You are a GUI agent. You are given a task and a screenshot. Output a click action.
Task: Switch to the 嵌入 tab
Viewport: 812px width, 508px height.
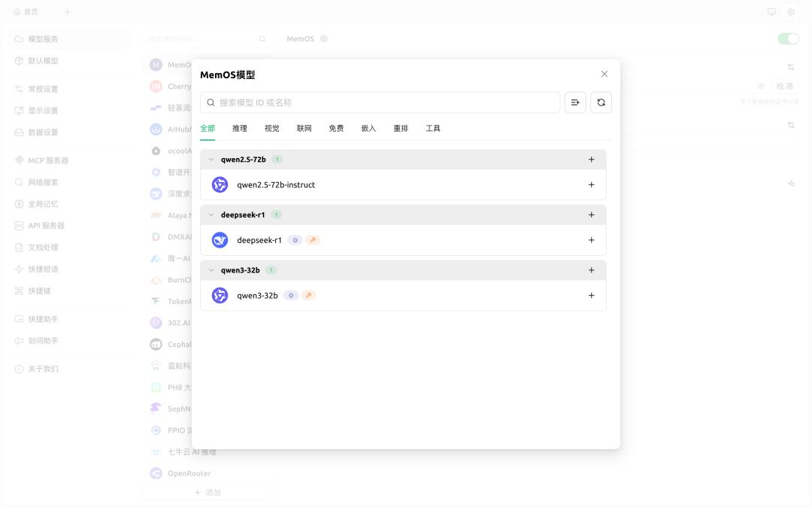pyautogui.click(x=368, y=129)
